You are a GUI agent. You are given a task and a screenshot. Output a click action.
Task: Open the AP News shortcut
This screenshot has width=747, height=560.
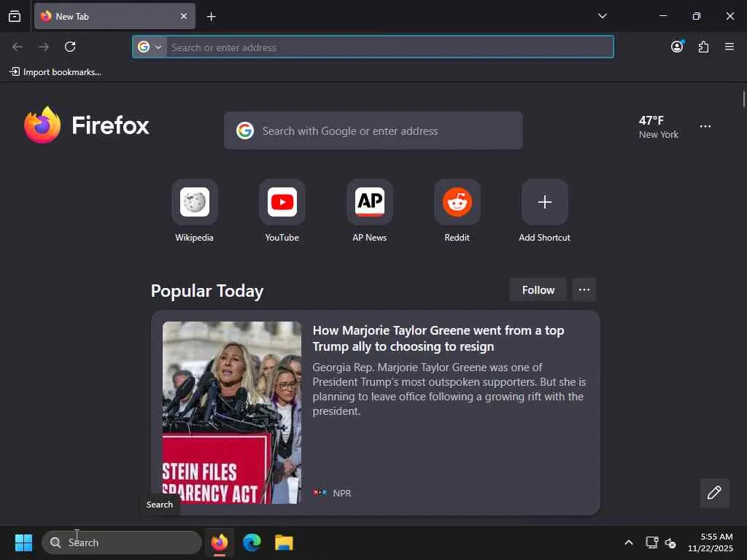click(370, 211)
